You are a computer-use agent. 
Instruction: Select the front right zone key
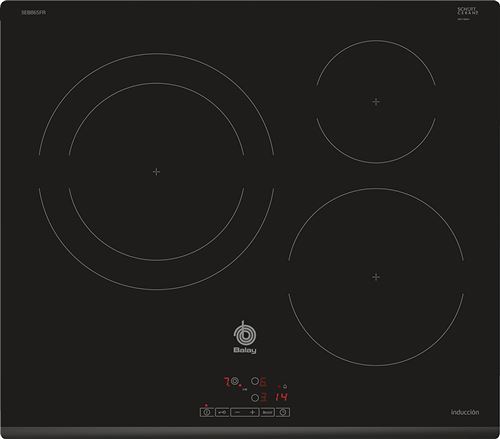click(255, 397)
